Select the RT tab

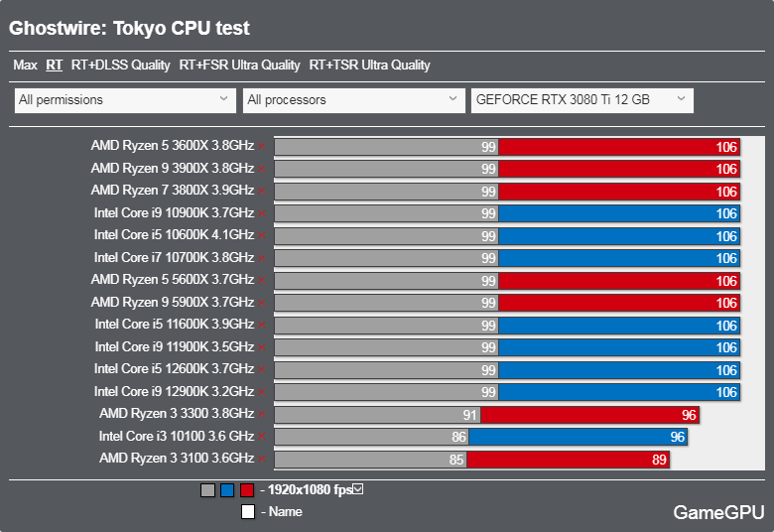coord(55,66)
